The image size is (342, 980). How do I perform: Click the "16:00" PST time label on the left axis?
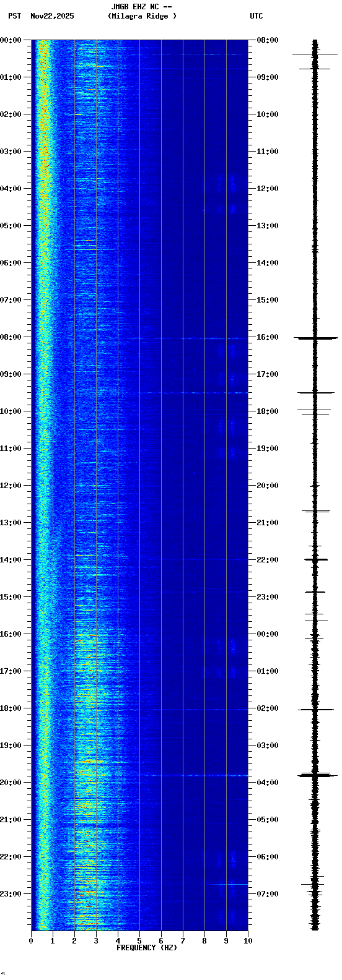(x=11, y=634)
